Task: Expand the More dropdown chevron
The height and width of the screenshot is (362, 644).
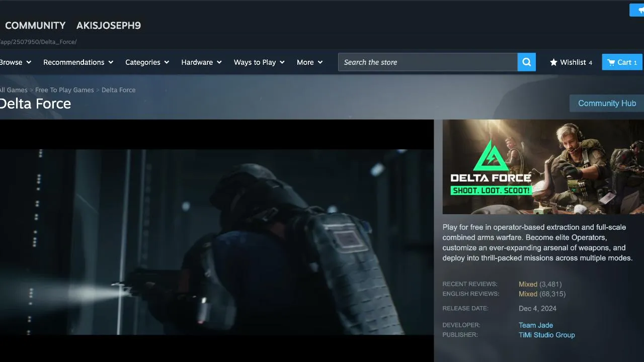Action: [320, 62]
